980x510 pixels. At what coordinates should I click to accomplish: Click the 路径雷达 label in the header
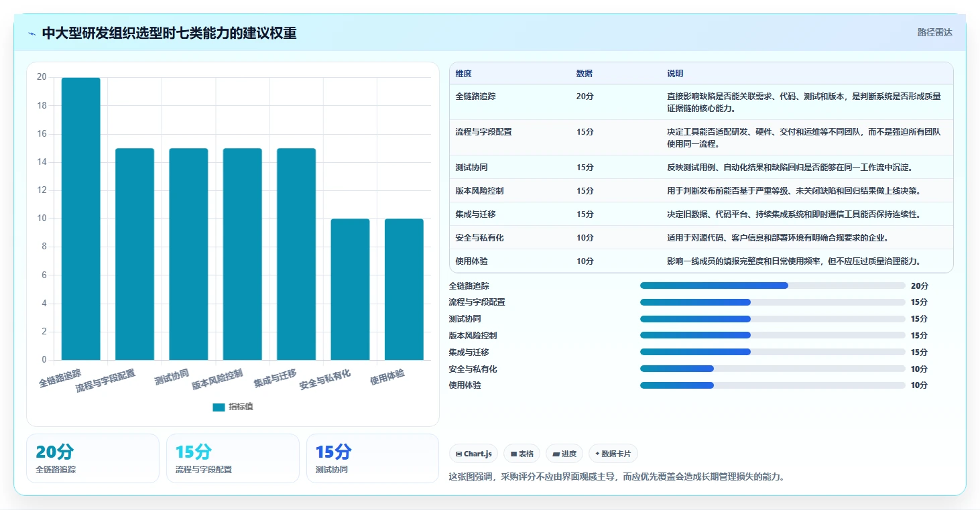coord(934,32)
